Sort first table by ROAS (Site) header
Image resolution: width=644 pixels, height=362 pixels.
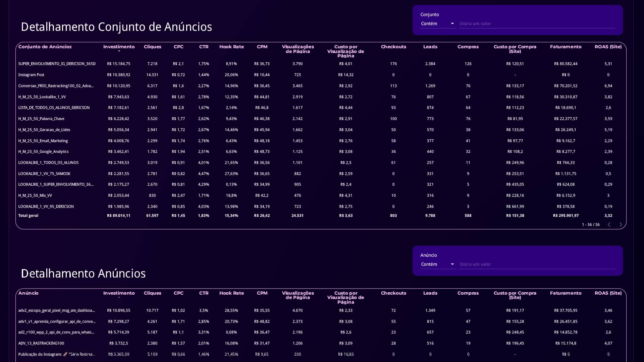coord(608,47)
